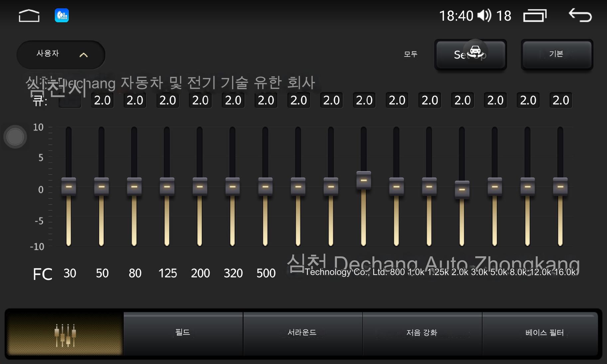
Task: Tap the home icon in status bar
Action: (29, 16)
